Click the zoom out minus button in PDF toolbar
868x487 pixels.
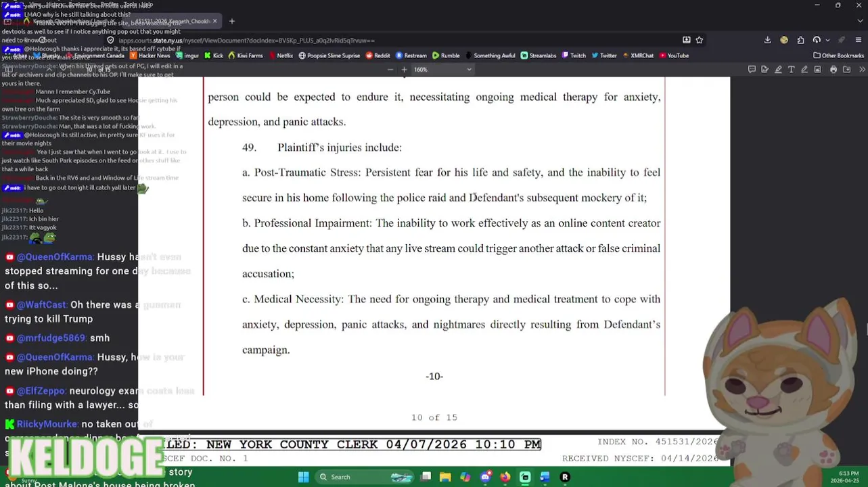pyautogui.click(x=390, y=70)
